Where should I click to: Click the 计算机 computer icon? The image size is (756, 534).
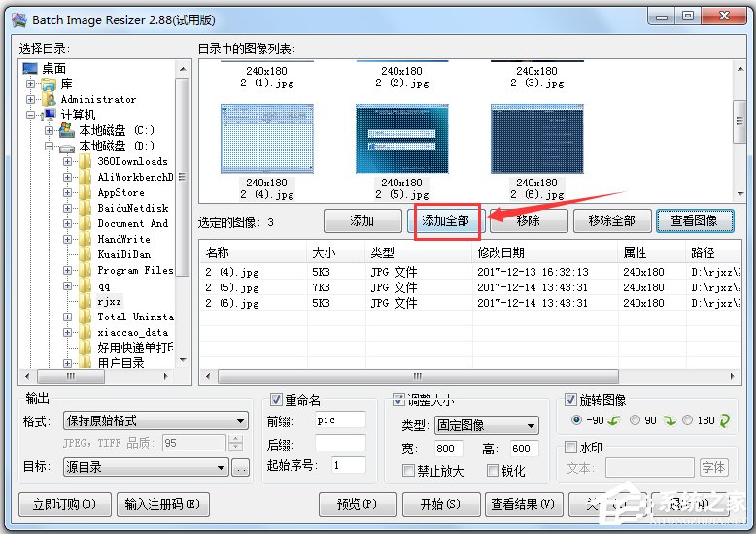point(49,115)
